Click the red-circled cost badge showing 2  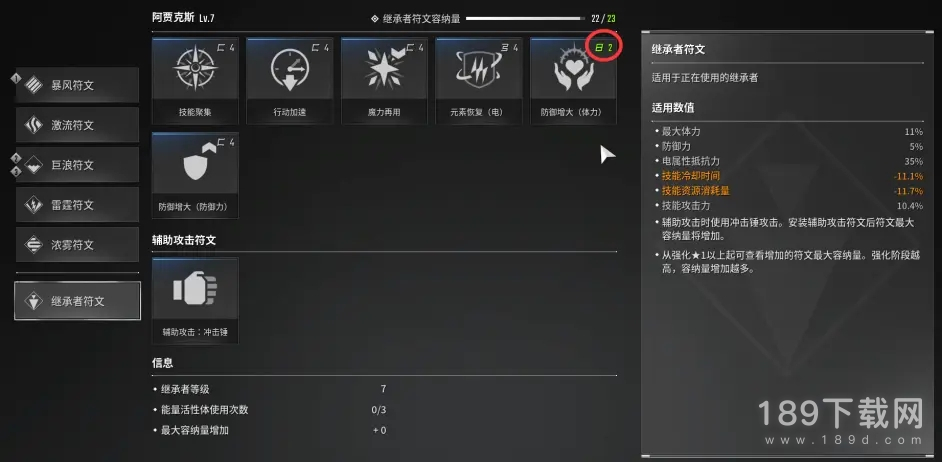[603, 47]
